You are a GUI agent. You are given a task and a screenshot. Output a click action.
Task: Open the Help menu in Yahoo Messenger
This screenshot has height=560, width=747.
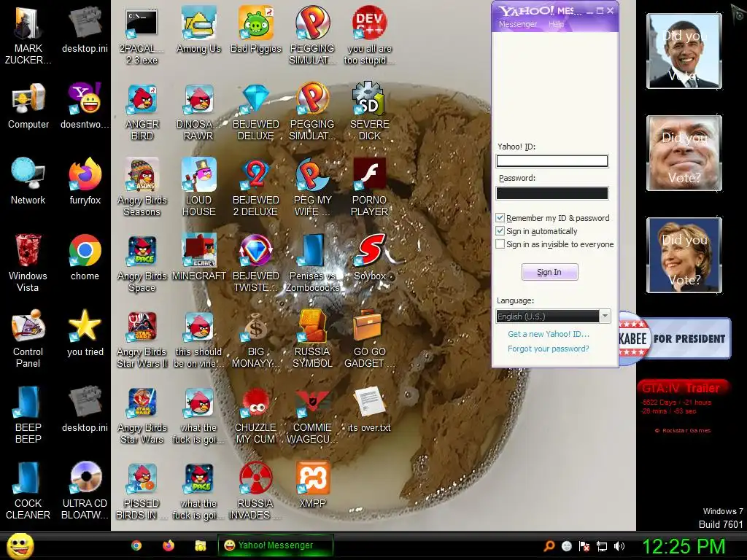[x=556, y=24]
